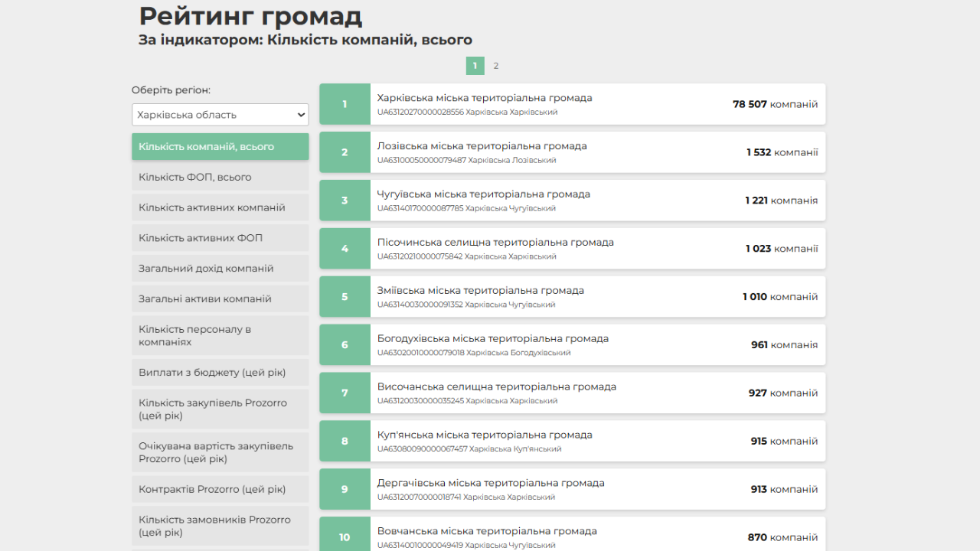Click Пісочинська селищна територіальна громада row

tap(495, 243)
